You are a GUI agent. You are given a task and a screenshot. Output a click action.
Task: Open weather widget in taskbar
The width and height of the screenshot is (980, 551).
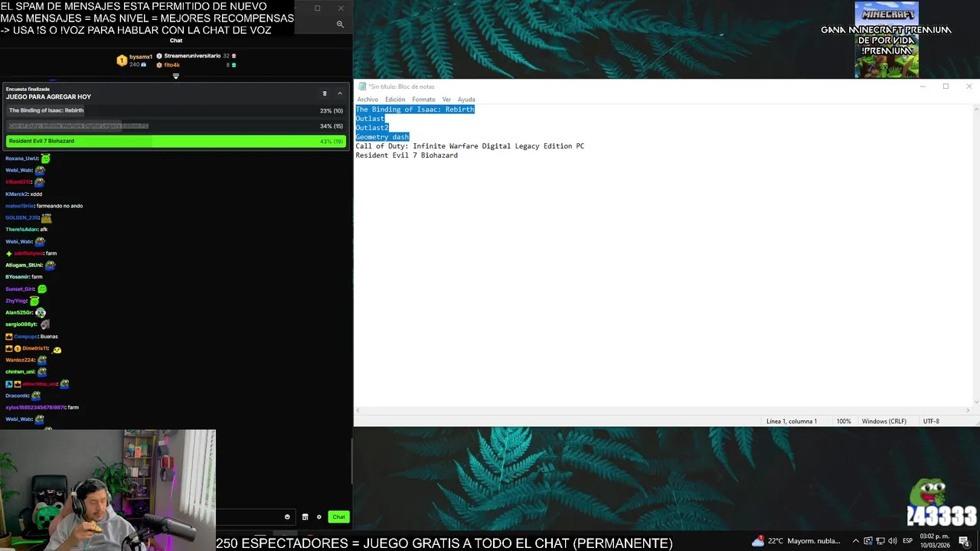coord(796,541)
